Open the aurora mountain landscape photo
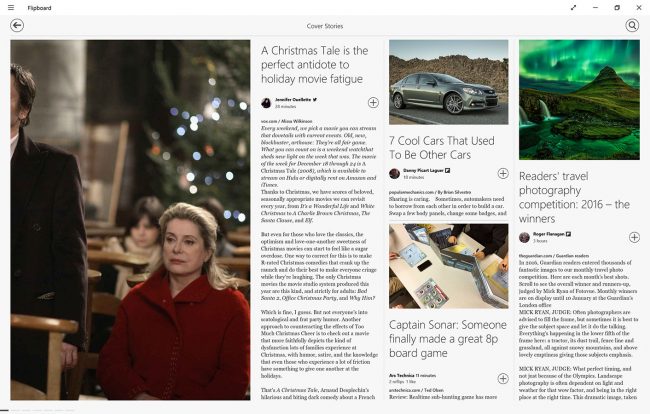This screenshot has height=414, width=650. (579, 99)
